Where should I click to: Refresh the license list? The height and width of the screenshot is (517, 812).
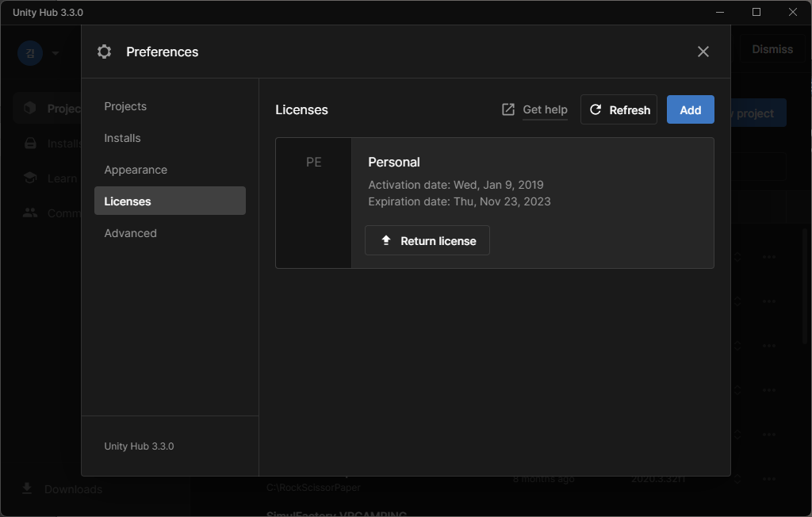(x=619, y=110)
